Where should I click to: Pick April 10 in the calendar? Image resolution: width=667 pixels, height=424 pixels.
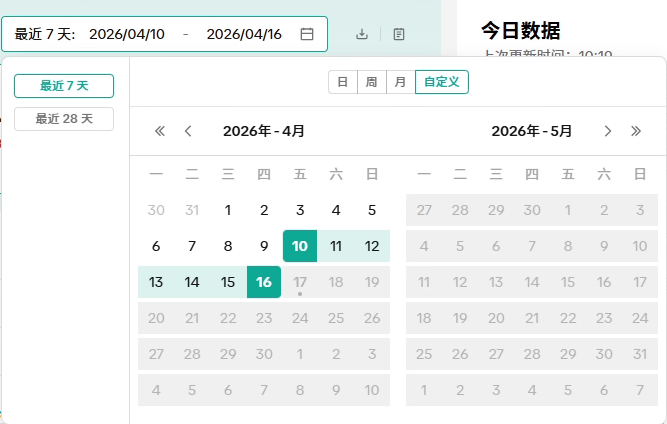tap(300, 246)
